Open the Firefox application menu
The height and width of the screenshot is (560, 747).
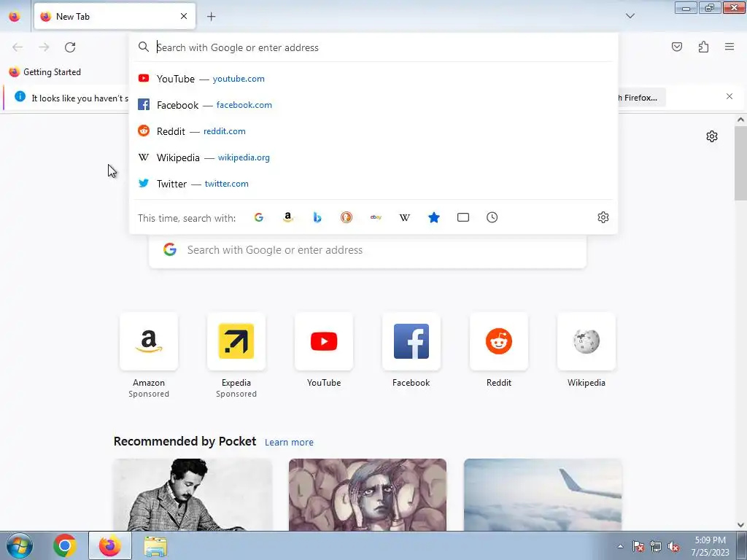(x=729, y=47)
